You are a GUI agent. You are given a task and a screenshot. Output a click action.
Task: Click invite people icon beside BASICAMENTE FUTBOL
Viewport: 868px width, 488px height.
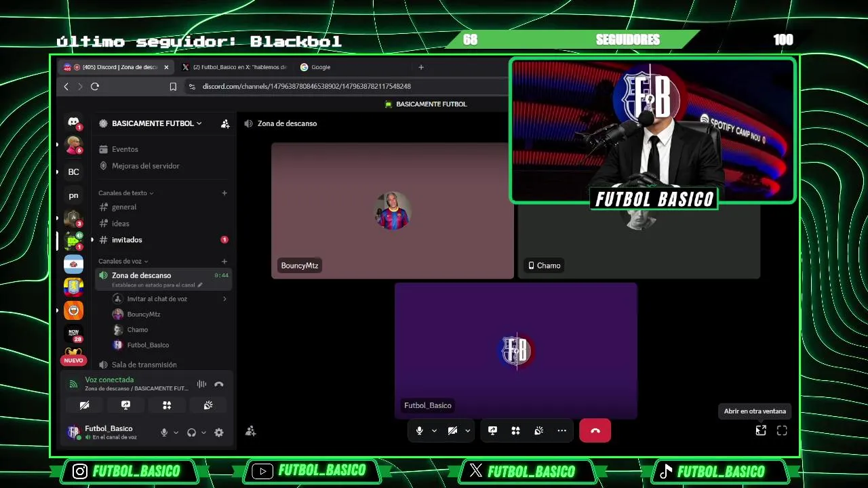pyautogui.click(x=225, y=123)
